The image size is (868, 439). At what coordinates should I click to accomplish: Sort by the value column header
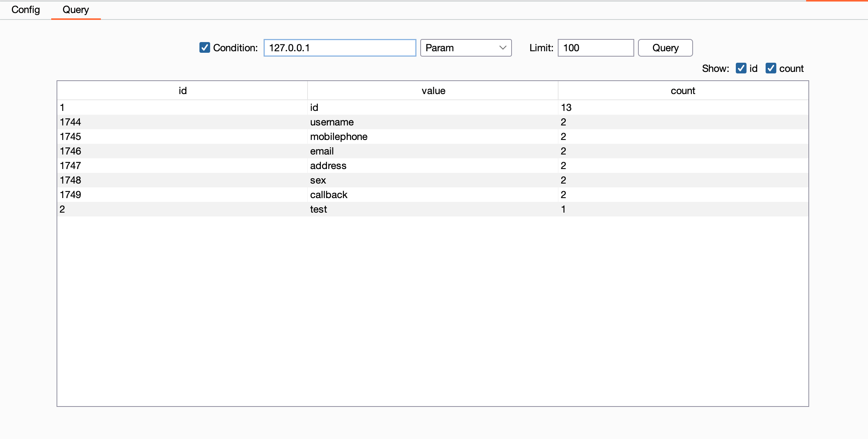(x=433, y=91)
